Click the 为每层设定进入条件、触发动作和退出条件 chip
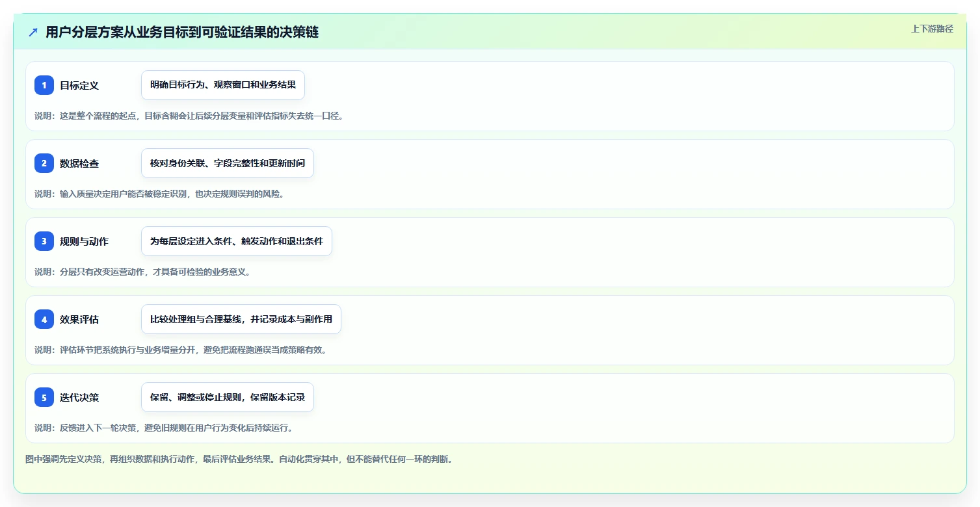980x507 pixels. click(x=237, y=241)
